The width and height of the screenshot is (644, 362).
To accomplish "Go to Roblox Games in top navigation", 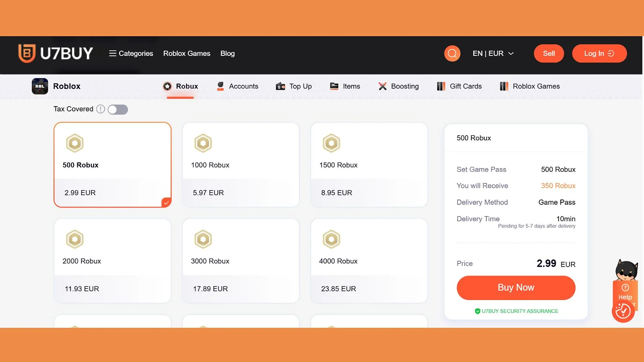I will 187,53.
